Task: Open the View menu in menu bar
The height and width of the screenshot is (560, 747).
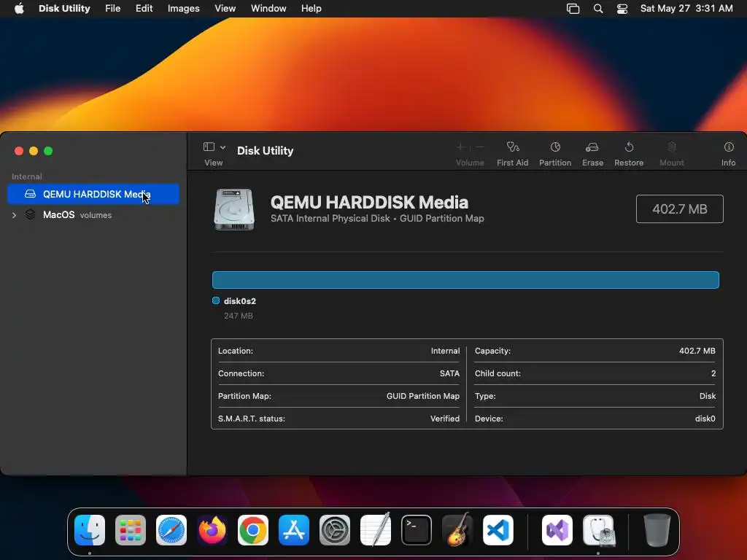Action: 225,9
